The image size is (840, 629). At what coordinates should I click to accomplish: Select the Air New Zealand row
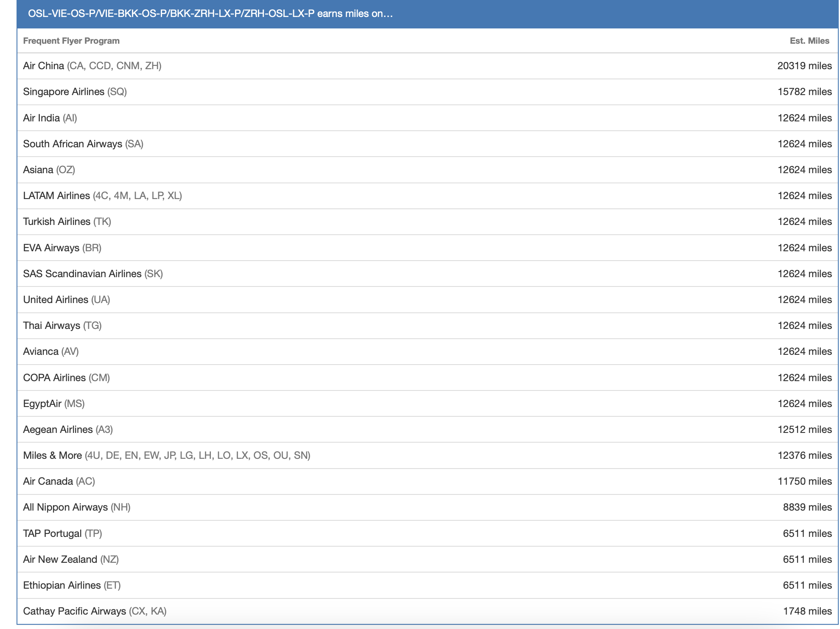(x=428, y=559)
